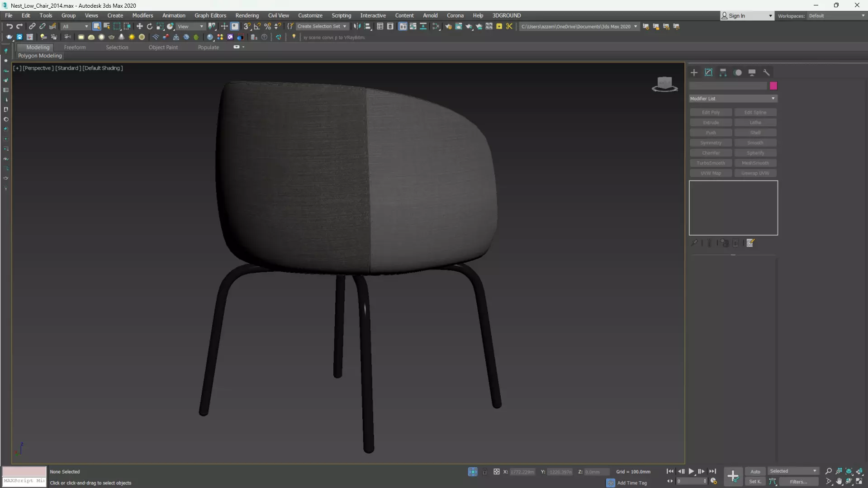868x488 pixels.
Task: Click the Maximize Viewport Toggle icon
Action: pos(859,482)
